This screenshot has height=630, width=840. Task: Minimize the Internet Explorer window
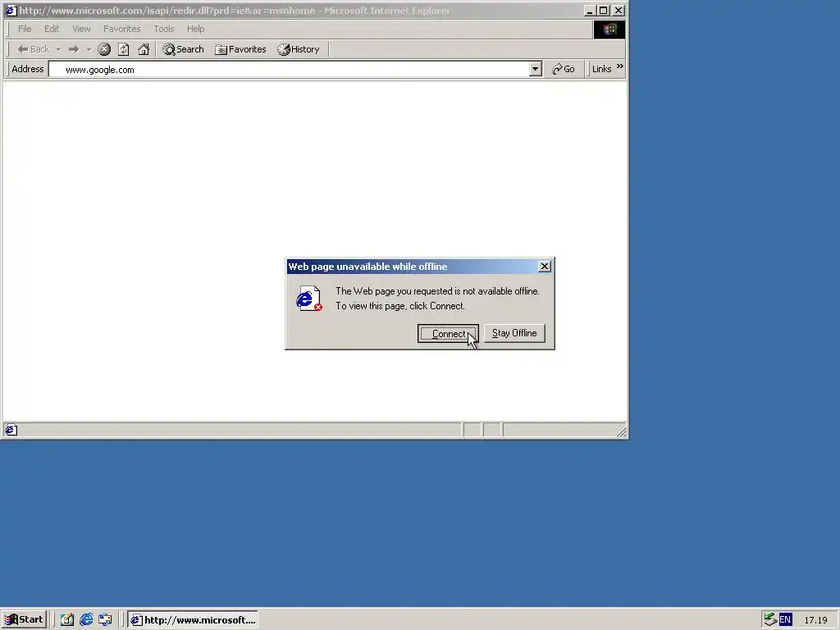point(590,10)
